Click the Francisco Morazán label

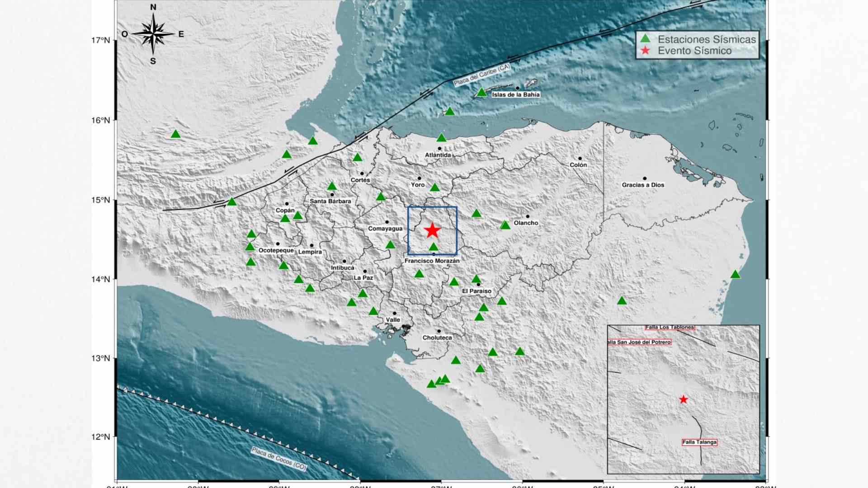(x=432, y=261)
